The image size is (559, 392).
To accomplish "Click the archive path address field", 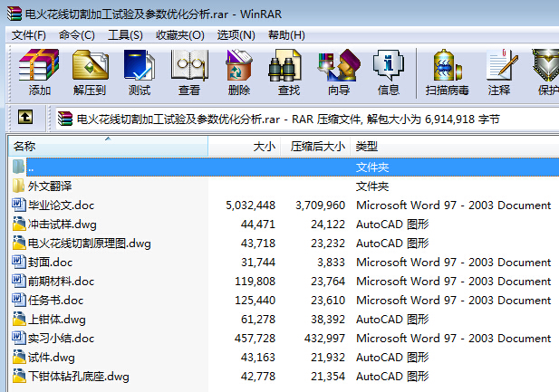I will (x=307, y=119).
